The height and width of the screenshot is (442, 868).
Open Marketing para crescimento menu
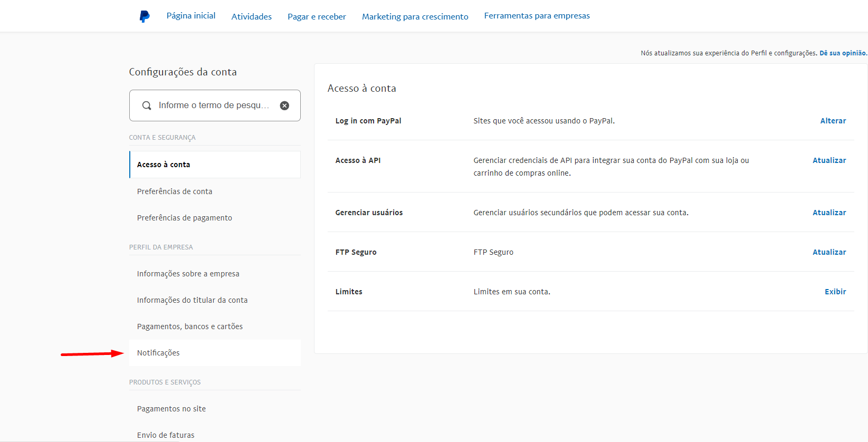[x=415, y=17]
